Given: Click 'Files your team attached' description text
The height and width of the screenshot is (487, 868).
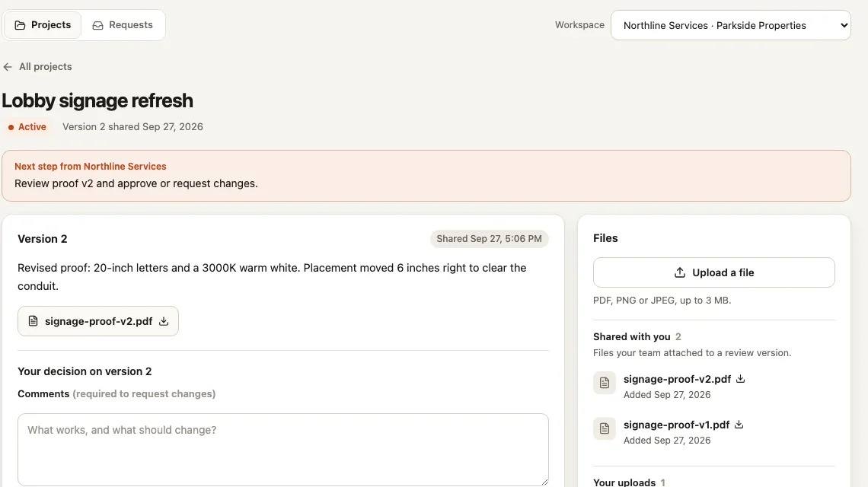Looking at the screenshot, I should 692,352.
